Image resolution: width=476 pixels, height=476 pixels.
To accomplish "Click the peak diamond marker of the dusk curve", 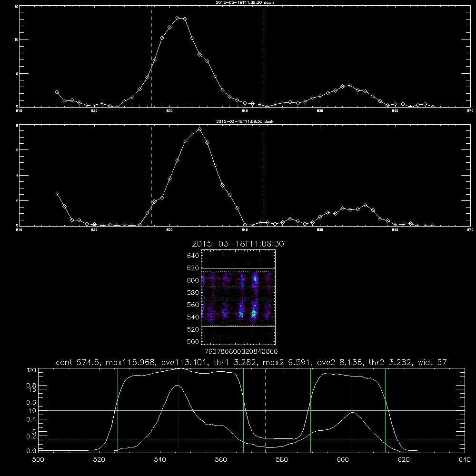I will coord(199,129).
